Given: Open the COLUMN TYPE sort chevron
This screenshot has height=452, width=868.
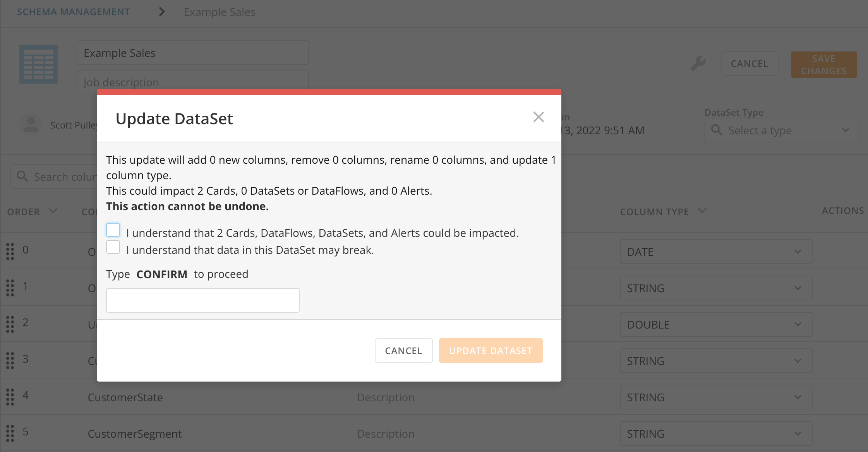Looking at the screenshot, I should [703, 211].
